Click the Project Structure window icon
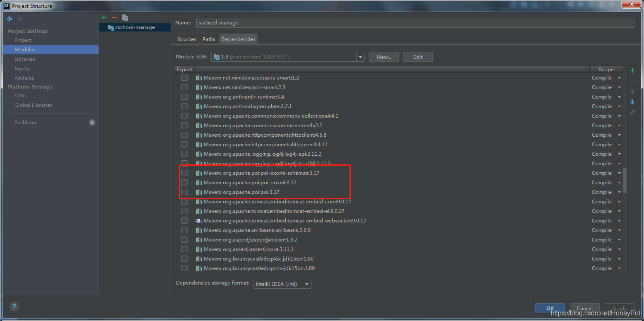Image resolution: width=644 pixels, height=321 pixels. coord(7,6)
